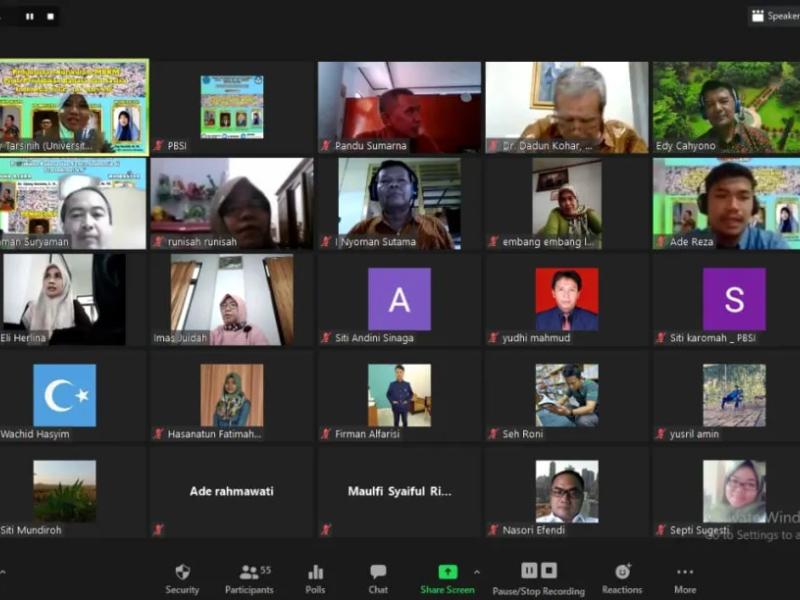Open the Chat panel

pyautogui.click(x=378, y=578)
